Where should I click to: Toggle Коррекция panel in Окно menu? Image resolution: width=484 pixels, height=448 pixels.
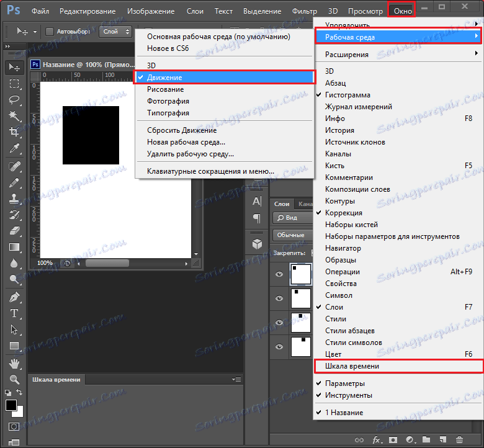point(398,213)
